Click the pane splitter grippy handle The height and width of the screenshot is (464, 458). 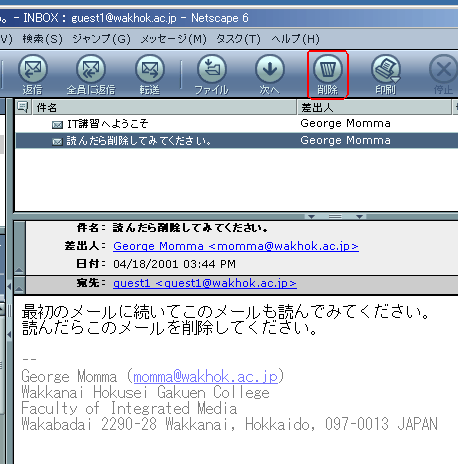click(335, 216)
